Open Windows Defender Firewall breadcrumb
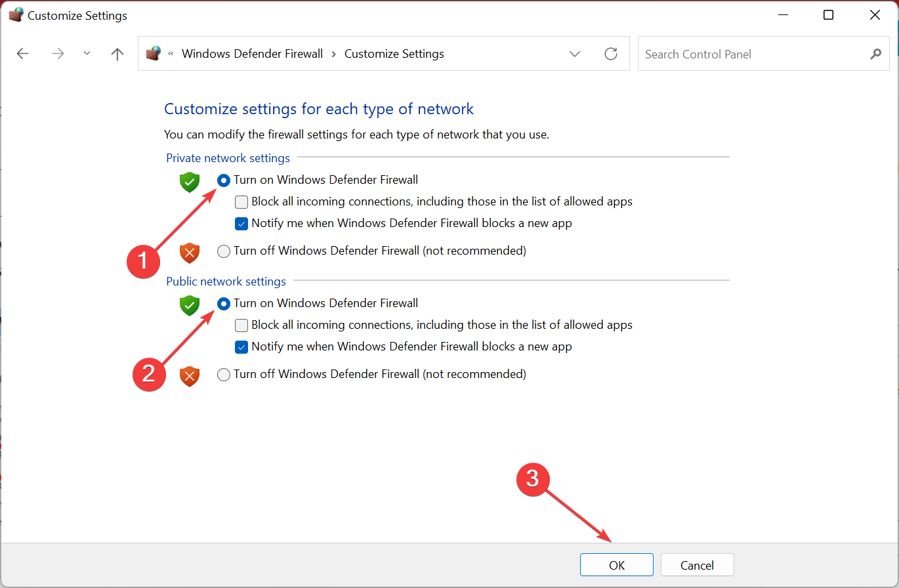Screen dimensions: 899x588 252,54
